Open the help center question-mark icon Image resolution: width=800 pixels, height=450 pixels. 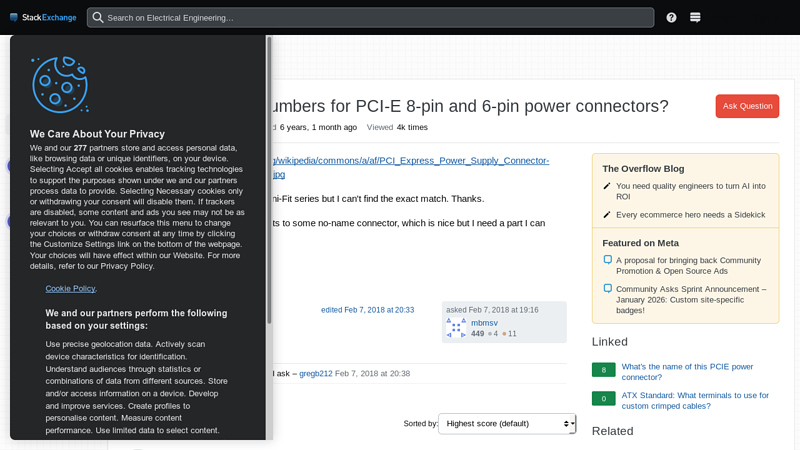671,17
